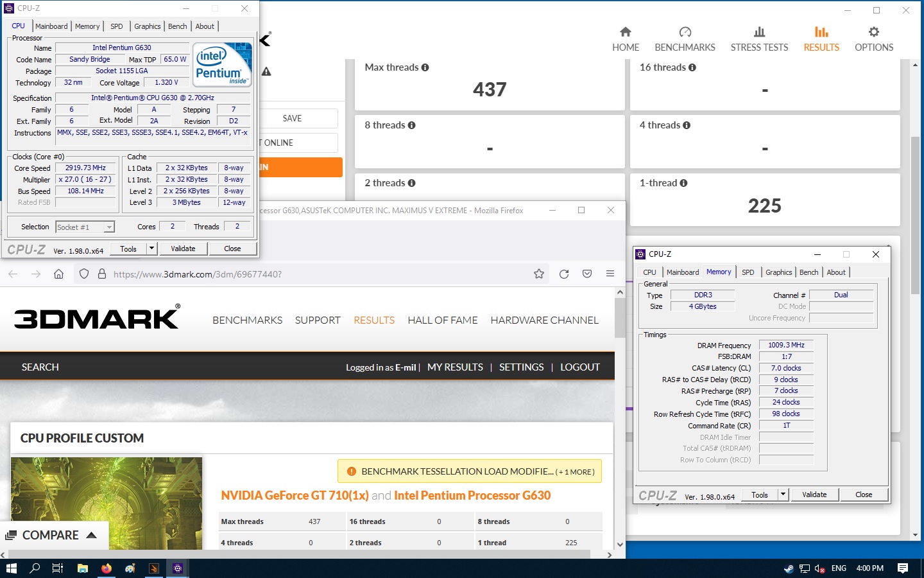Click Close button in Memory CPU-Z window
The width and height of the screenshot is (924, 578).
864,495
